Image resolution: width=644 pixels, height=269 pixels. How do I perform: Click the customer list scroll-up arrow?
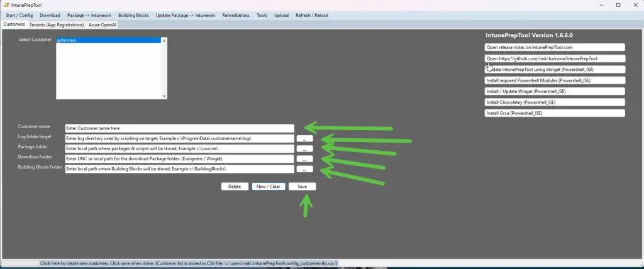point(164,40)
